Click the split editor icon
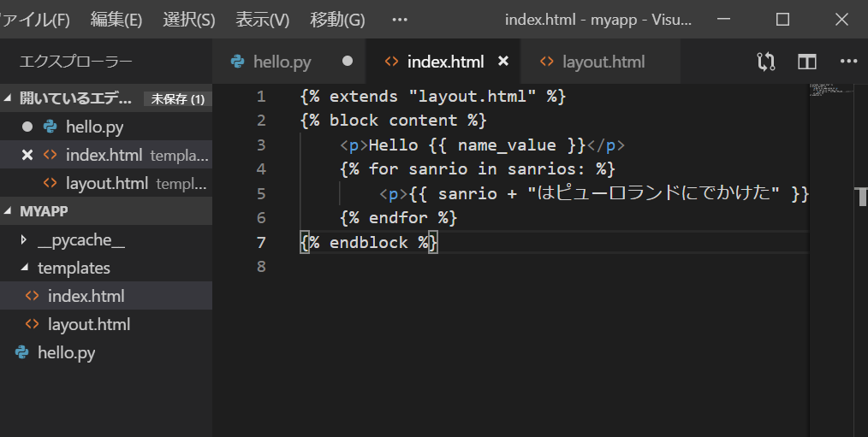 (x=807, y=62)
